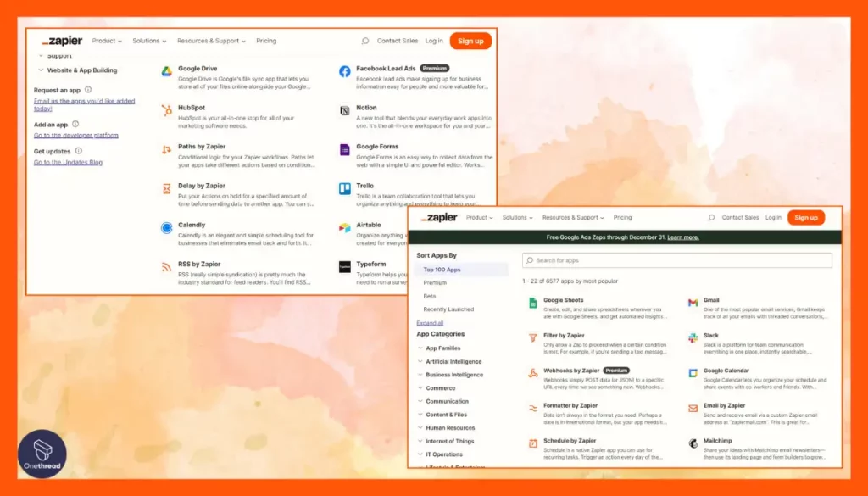The height and width of the screenshot is (496, 868).
Task: Click info icon next to Request an app
Action: (x=88, y=90)
